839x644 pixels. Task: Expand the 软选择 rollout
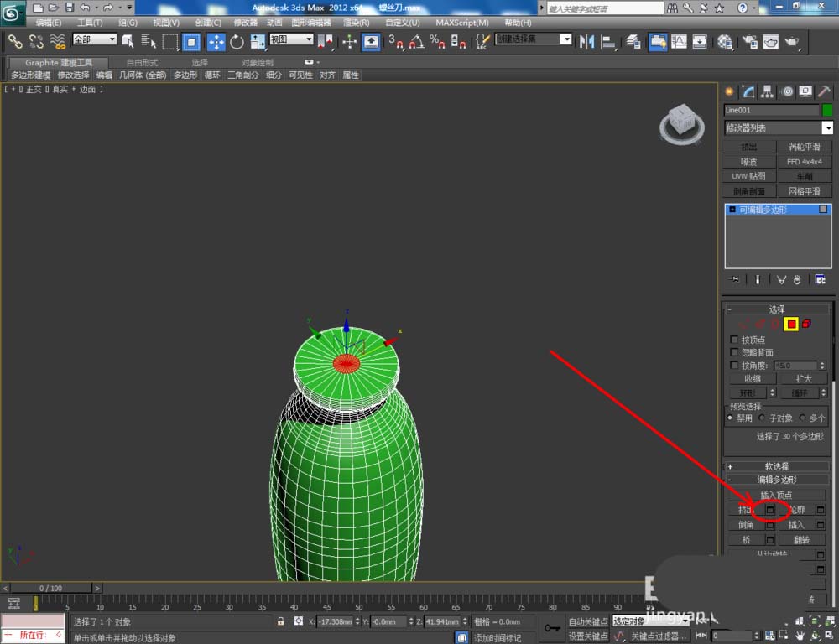pos(777,466)
